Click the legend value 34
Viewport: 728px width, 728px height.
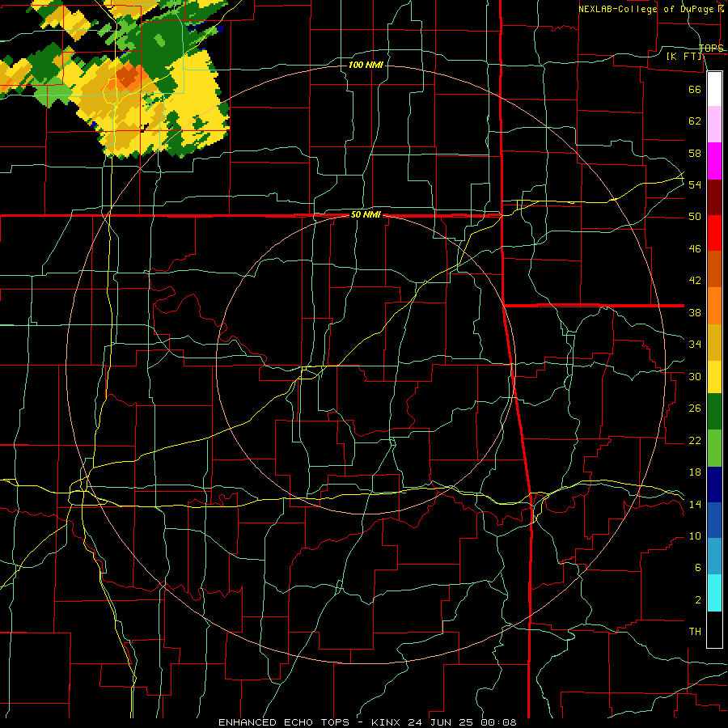[695, 345]
